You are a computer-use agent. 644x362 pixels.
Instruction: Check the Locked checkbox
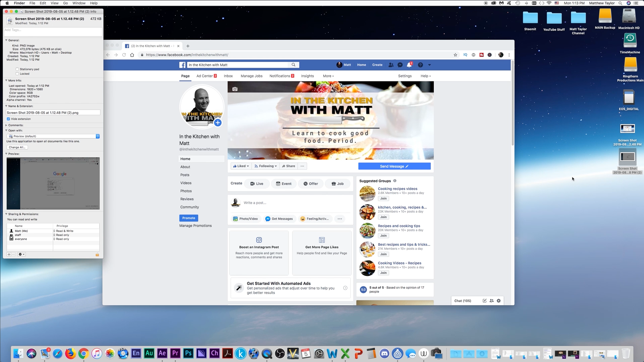(17, 74)
